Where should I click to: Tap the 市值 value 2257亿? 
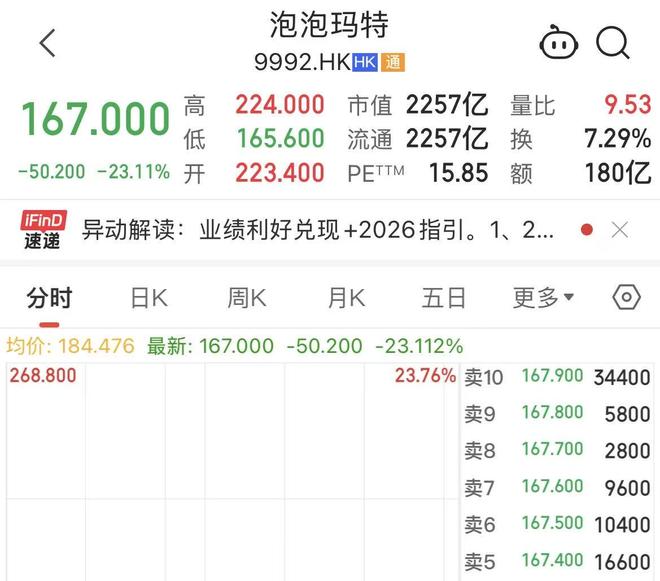447,105
